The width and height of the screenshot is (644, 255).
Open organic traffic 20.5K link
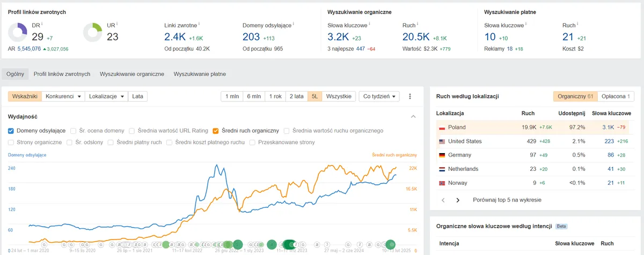point(416,36)
